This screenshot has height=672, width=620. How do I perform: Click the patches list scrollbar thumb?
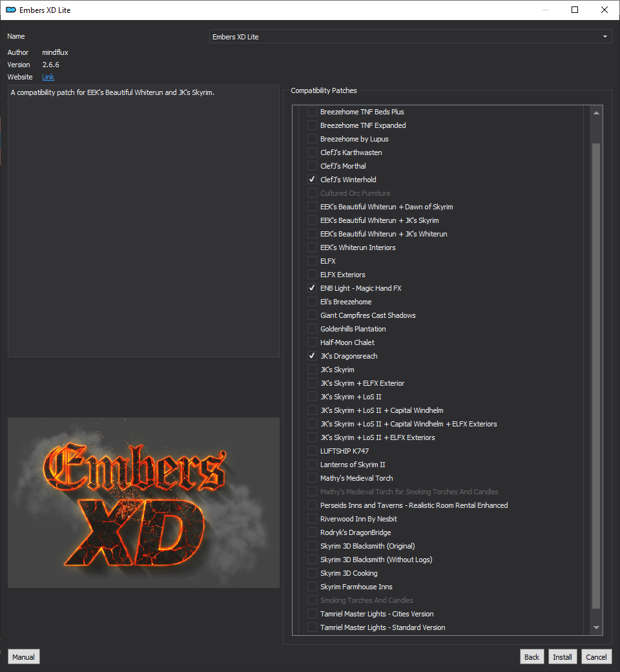[x=596, y=376]
